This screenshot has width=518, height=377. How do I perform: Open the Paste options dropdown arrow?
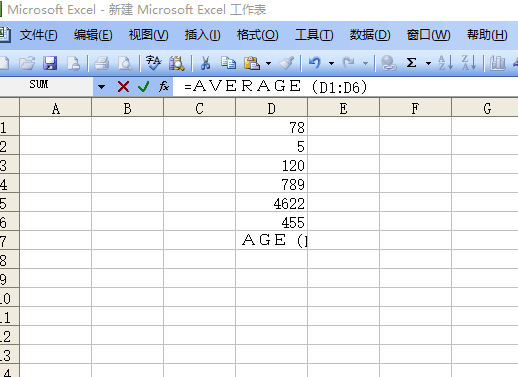[x=269, y=63]
